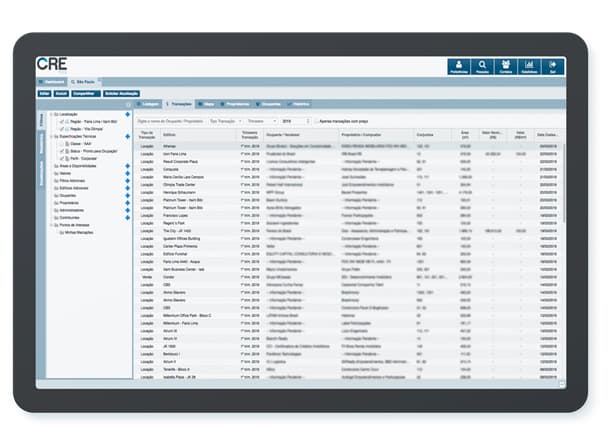Sort by the Edifício column header
615x441 pixels.
198,135
